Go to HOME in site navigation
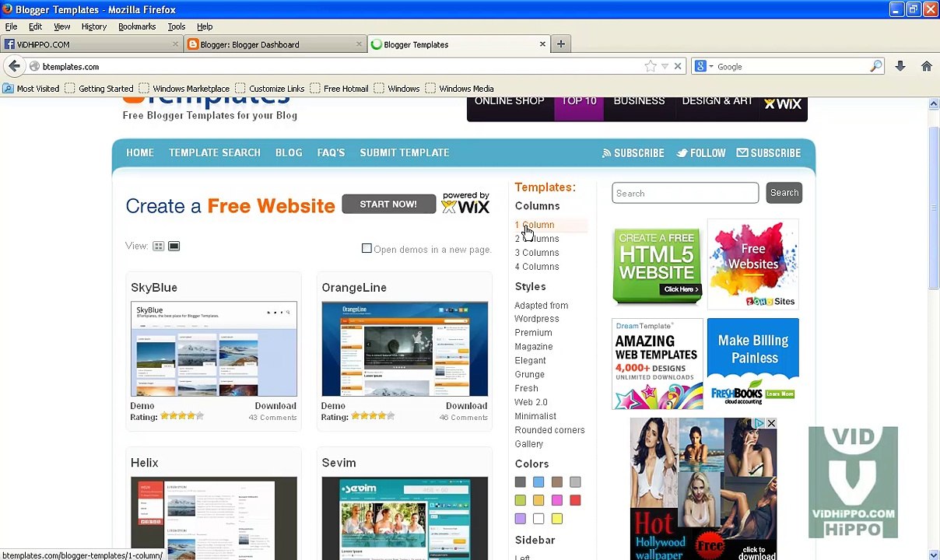940x560 pixels. 140,153
